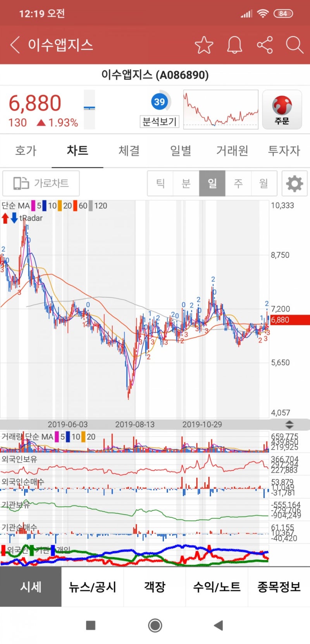The width and height of the screenshot is (310, 644).
Task: Tap the gray 120-day MA swatch
Action: tap(91, 206)
